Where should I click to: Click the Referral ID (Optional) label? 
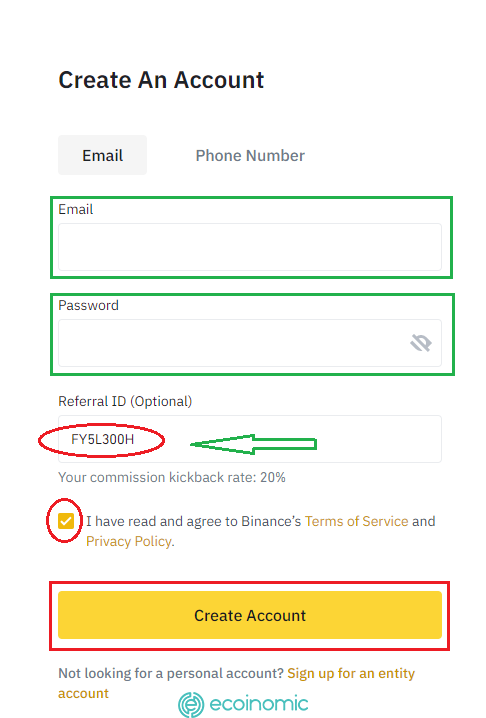tap(125, 402)
